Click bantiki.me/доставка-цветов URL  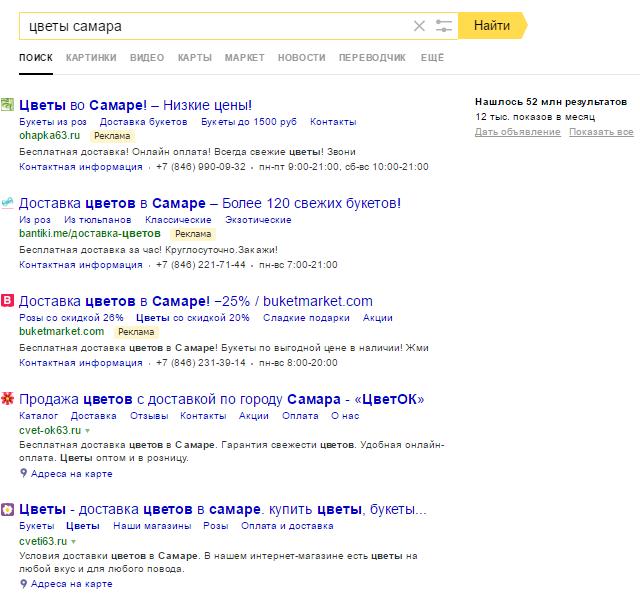click(90, 233)
